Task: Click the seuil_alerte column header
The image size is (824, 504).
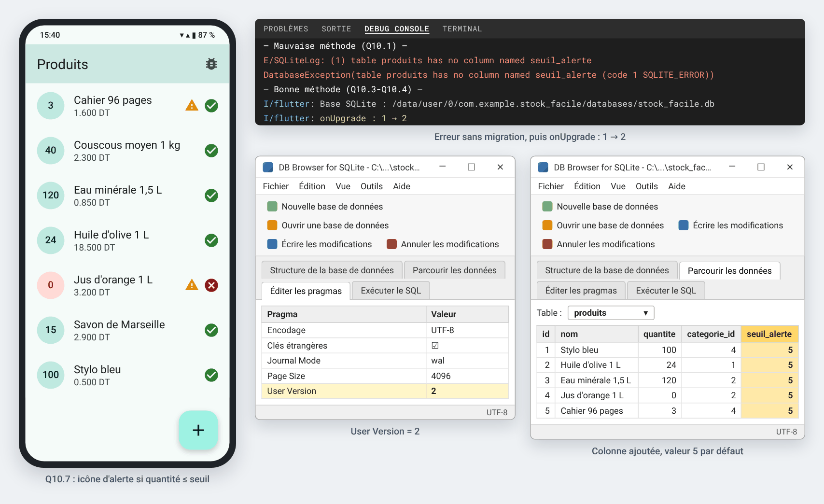Action: [769, 334]
